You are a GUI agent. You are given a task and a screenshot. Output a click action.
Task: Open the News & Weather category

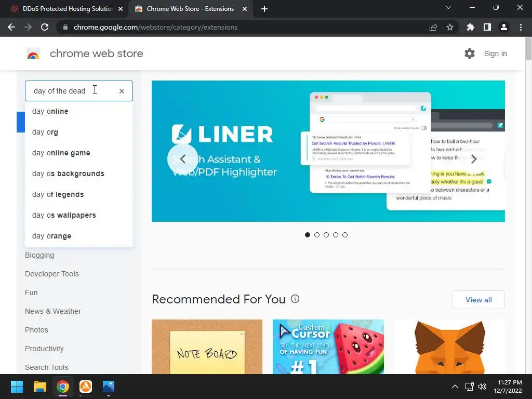click(53, 311)
